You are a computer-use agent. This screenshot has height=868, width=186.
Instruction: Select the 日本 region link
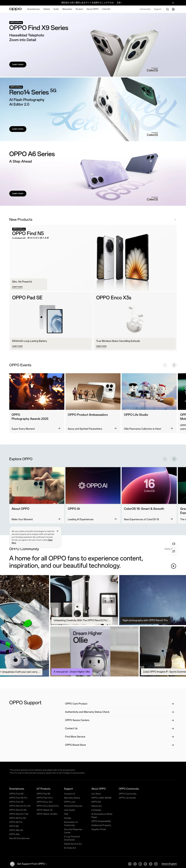click(119, 3)
